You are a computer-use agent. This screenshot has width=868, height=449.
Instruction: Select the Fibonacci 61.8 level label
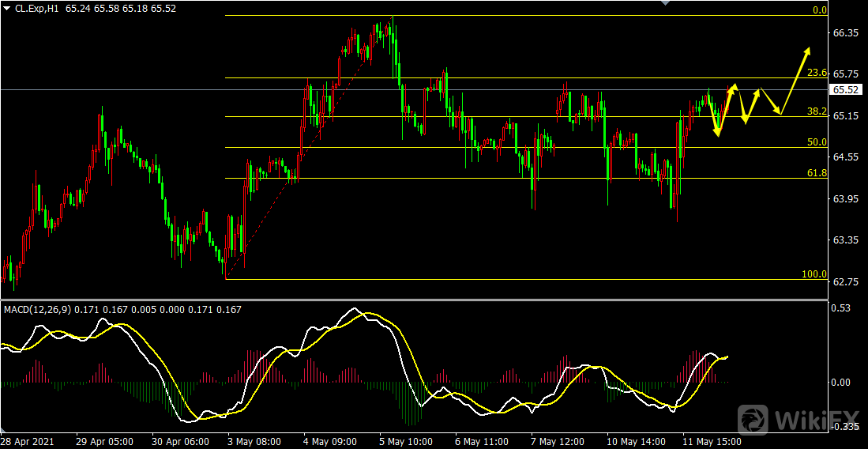tap(817, 173)
